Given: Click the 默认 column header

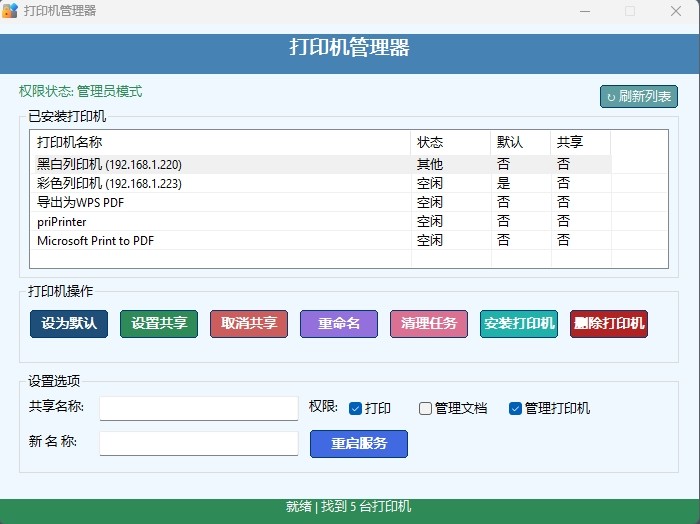Looking at the screenshot, I should 520,142.
